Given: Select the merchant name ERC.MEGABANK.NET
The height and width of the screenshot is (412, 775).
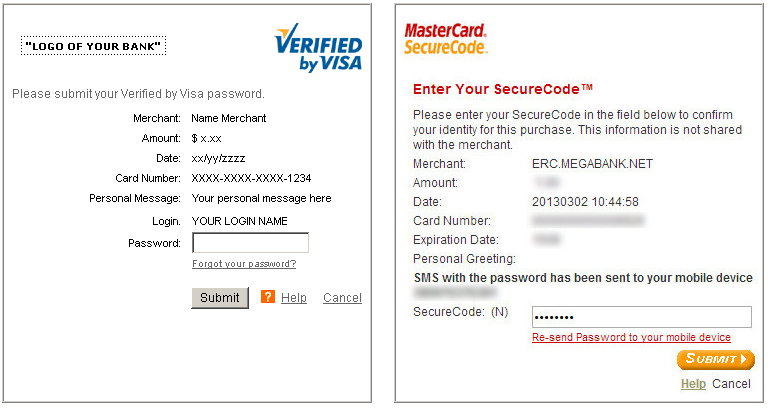Looking at the screenshot, I should tap(592, 164).
